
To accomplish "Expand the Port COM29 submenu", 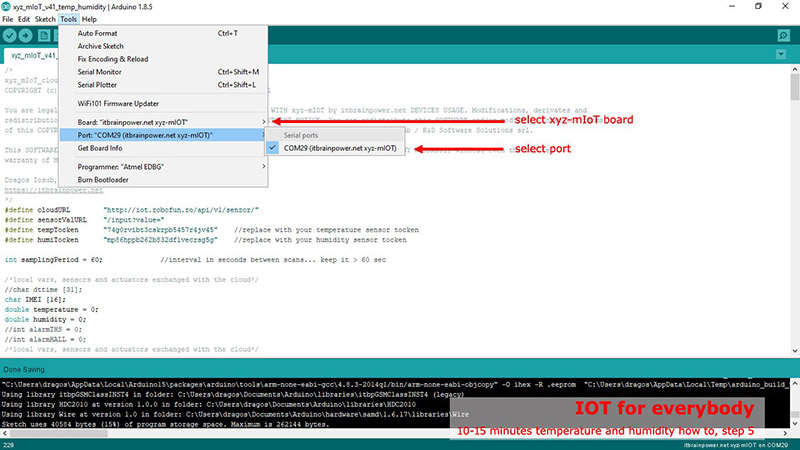I will point(163,135).
